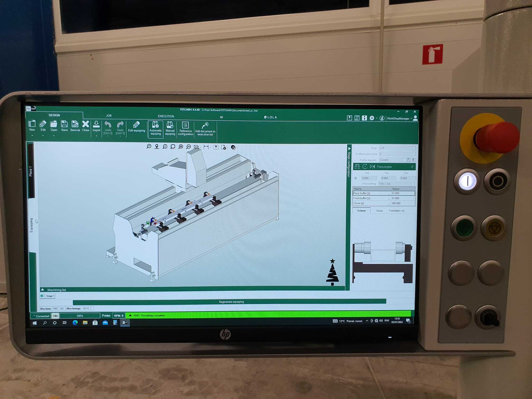
Task: Click the rotate piece icon
Action: click(x=365, y=167)
